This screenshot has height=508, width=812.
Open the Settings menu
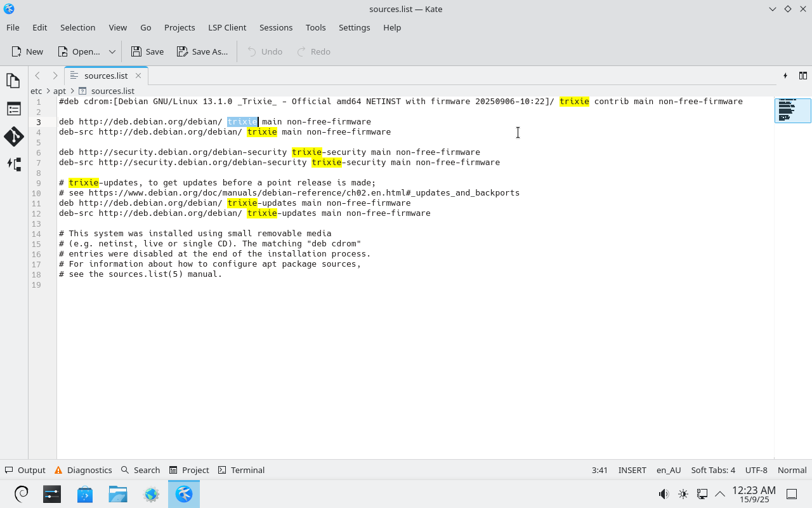click(355, 27)
